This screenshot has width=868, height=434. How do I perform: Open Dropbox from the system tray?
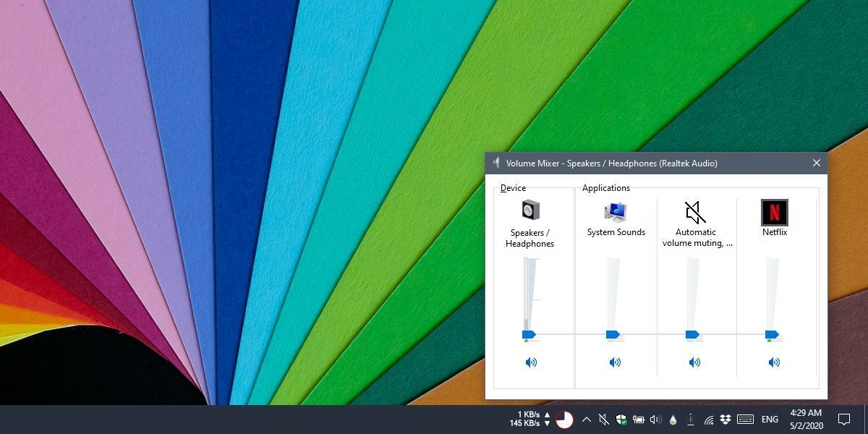coord(726,420)
